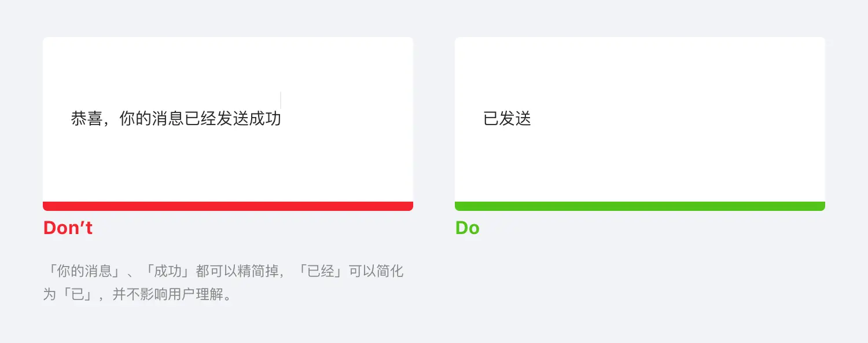868x343 pixels.
Task: Click the quoted "「已」" on the second description line
Action: coord(78,294)
